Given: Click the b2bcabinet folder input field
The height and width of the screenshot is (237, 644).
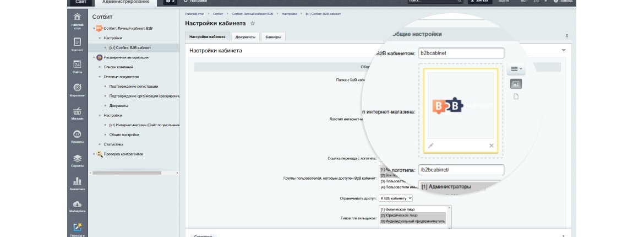Looking at the screenshot, I should [x=461, y=53].
